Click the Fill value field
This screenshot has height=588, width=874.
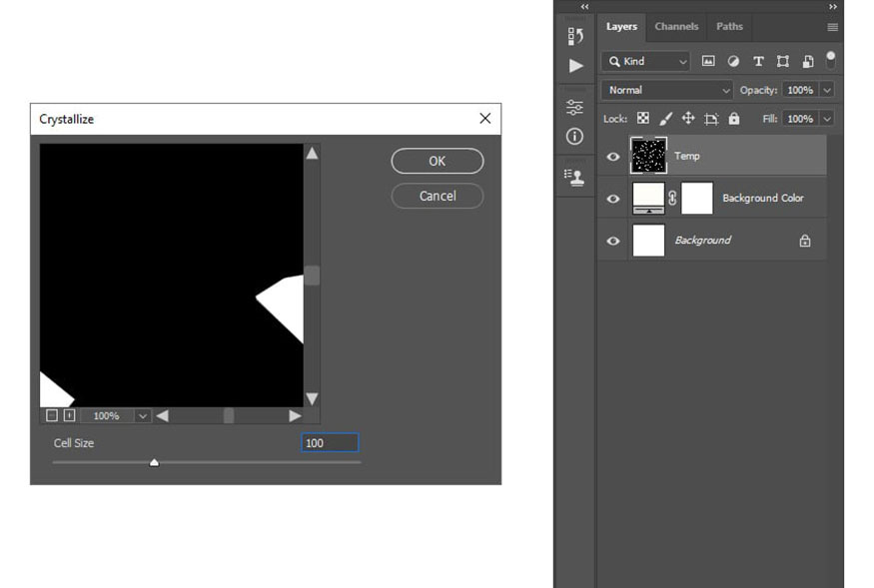pos(800,119)
